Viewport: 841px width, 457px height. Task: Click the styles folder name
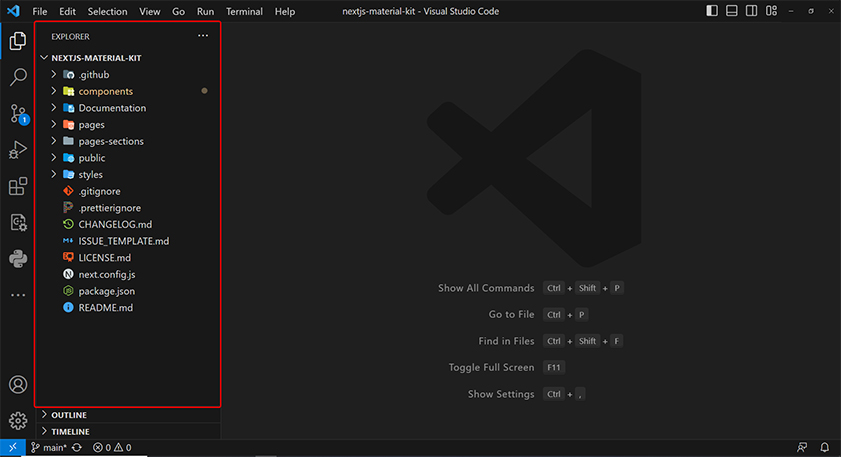91,175
